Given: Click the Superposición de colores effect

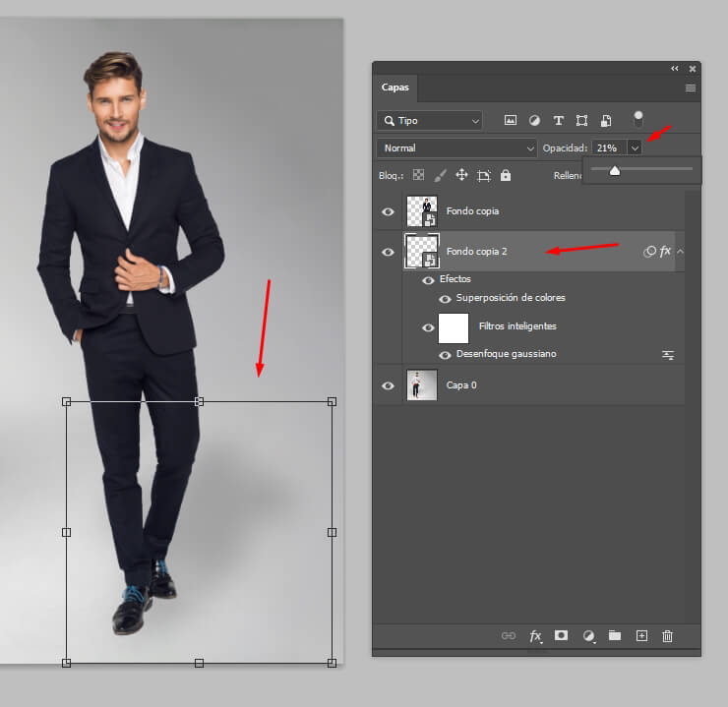Looking at the screenshot, I should tap(511, 297).
